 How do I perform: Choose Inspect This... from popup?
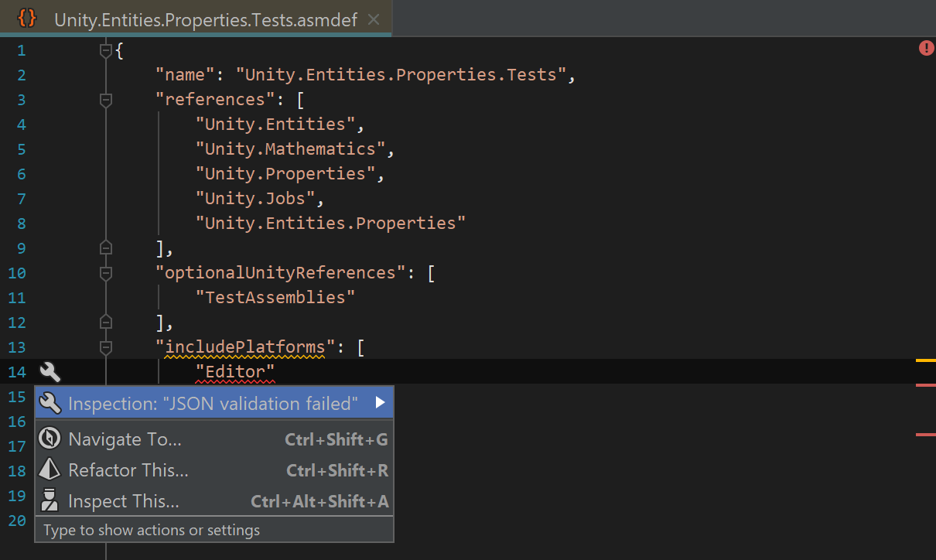pyautogui.click(x=124, y=501)
